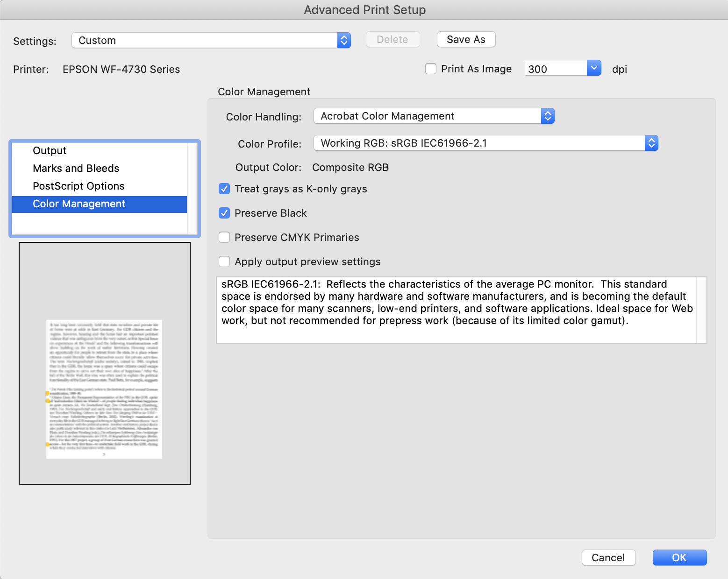Click the Cancel button
The image size is (728, 579).
(x=608, y=558)
